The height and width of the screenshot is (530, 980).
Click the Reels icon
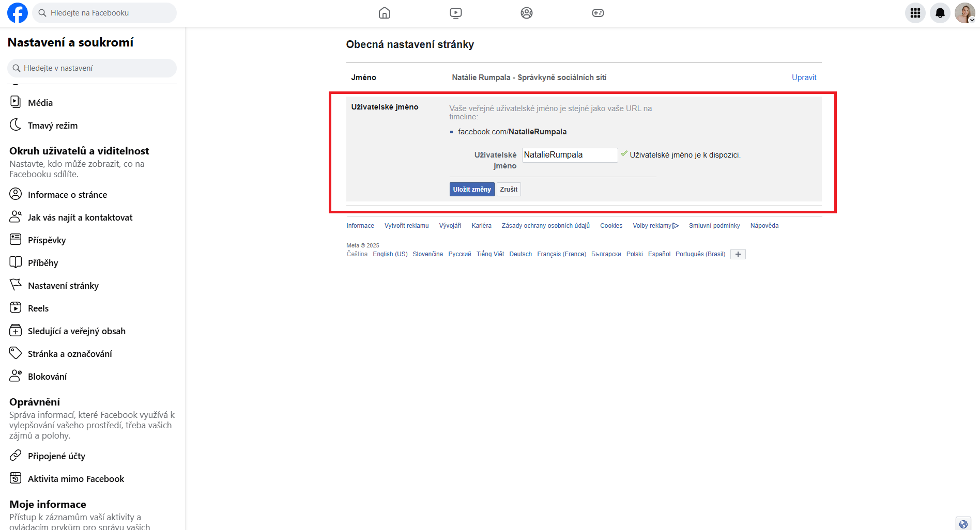(x=16, y=307)
